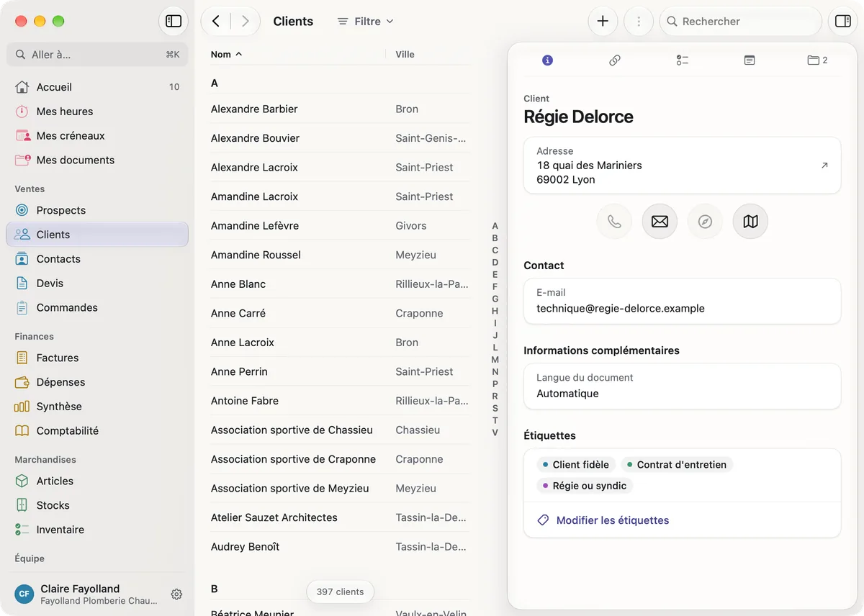Toggle the left sidebar panel icon
The image size is (864, 616).
point(174,22)
